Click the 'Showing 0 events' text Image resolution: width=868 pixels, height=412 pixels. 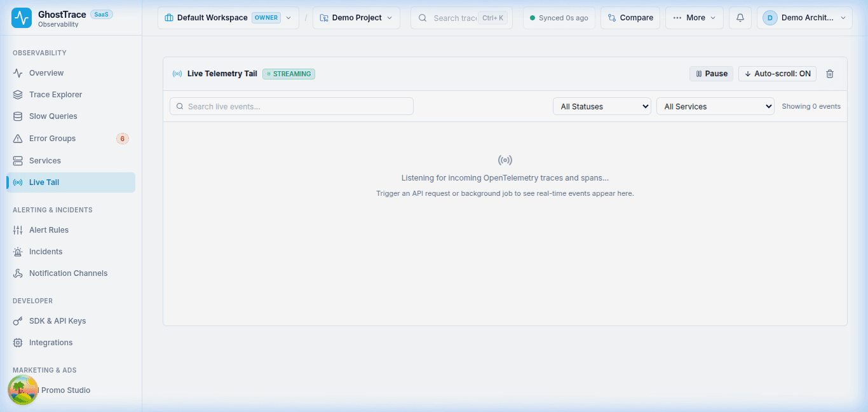coord(811,107)
